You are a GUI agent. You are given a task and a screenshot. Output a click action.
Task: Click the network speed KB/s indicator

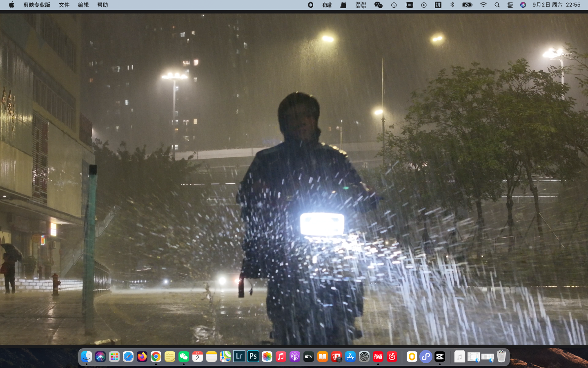tap(361, 5)
